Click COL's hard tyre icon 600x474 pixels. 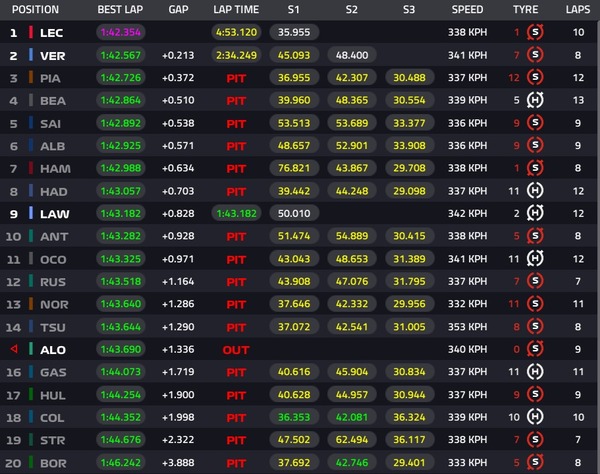[x=535, y=417]
